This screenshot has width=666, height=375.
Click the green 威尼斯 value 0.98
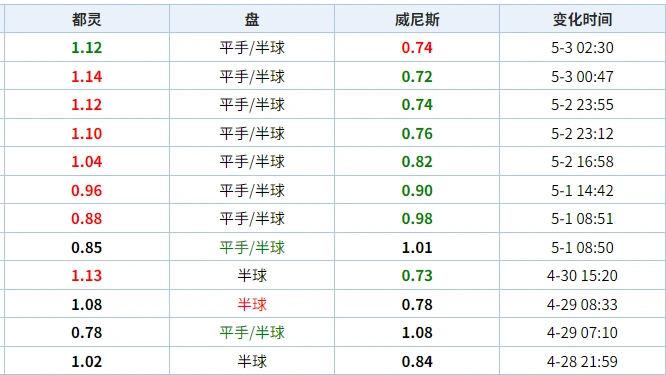pyautogui.click(x=417, y=218)
